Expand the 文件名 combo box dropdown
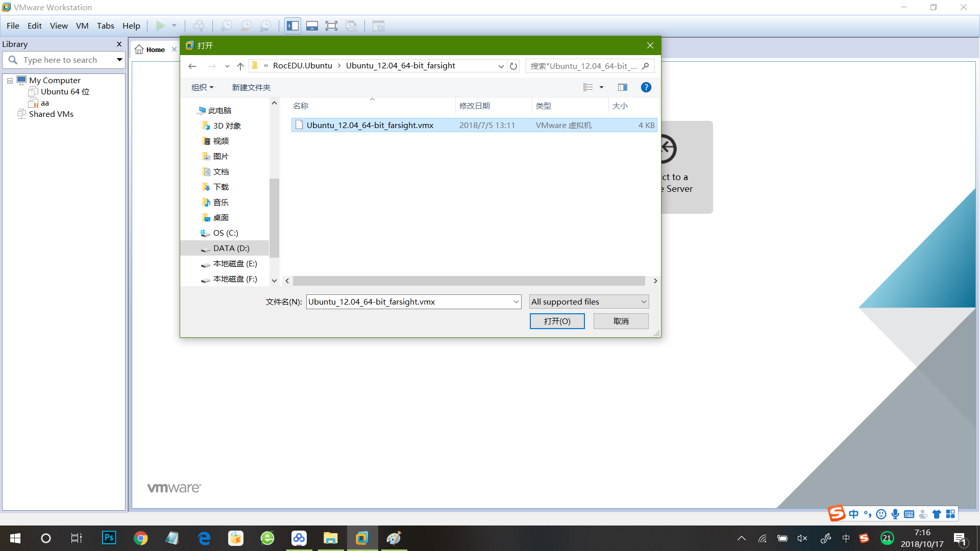This screenshot has width=980, height=551. pos(516,302)
